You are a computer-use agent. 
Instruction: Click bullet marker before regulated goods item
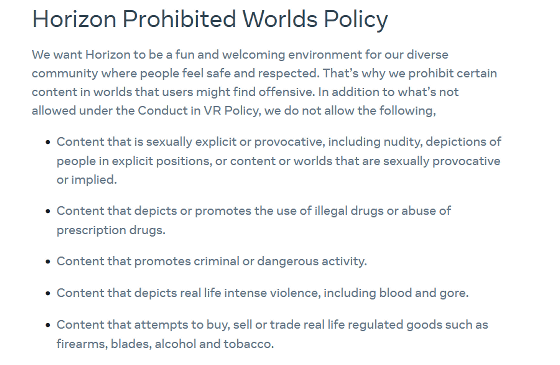point(48,325)
